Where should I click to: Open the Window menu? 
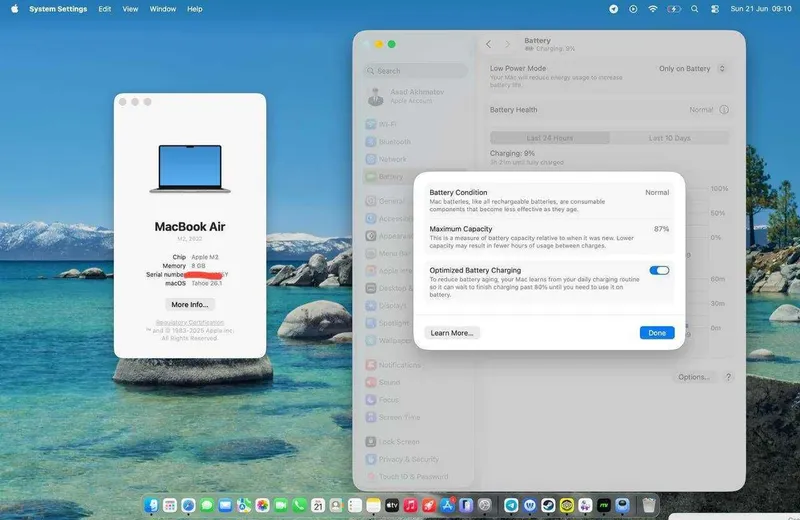tap(162, 9)
